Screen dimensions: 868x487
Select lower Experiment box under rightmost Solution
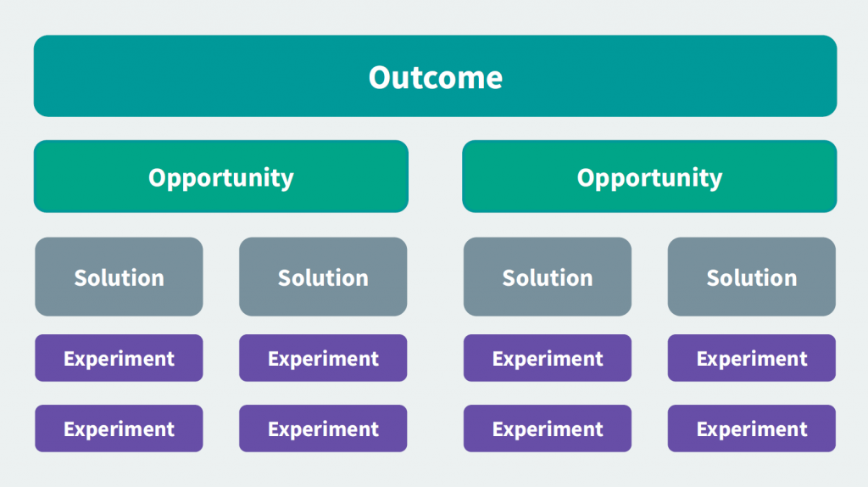coord(752,428)
